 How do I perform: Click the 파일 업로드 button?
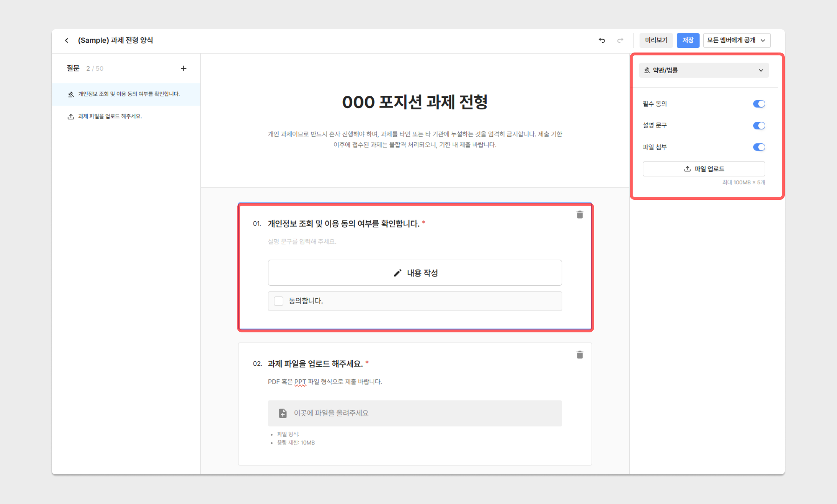click(x=704, y=169)
